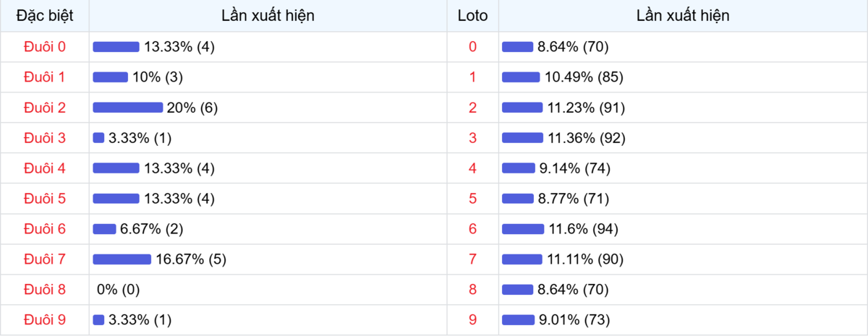Screen dimensions: 868x336
Task: Click the 16.67% (5) bar
Action: [122, 259]
